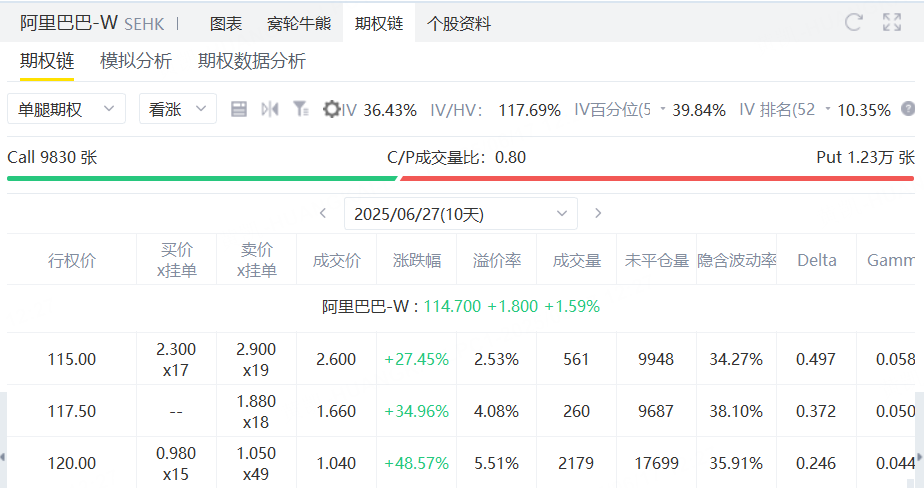
Task: Go to previous expiry date arrow
Action: pyautogui.click(x=323, y=213)
